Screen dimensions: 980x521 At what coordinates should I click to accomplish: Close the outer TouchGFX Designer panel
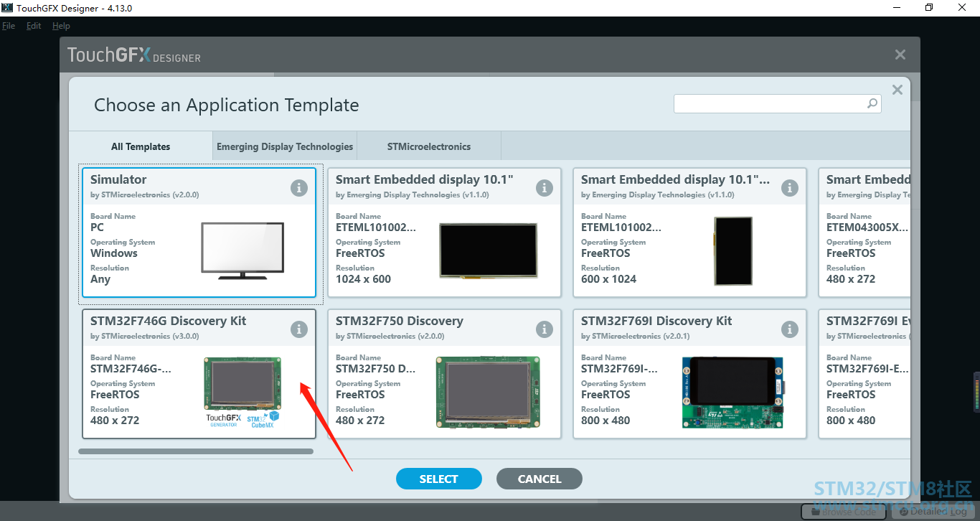click(x=900, y=55)
